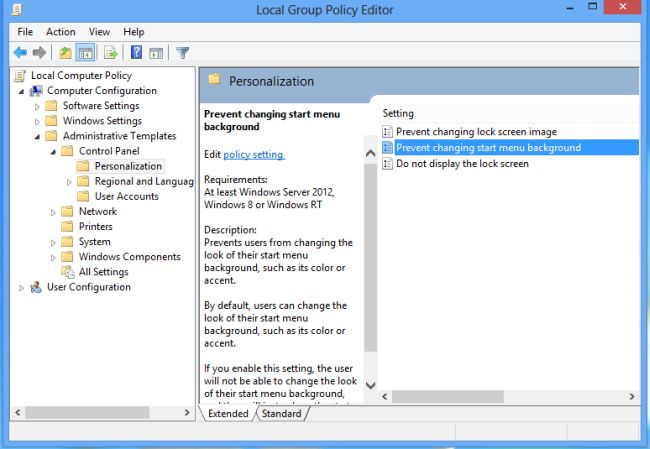Click the User Accounts folder icon
Image resolution: width=650 pixels, height=449 pixels.
(x=83, y=196)
